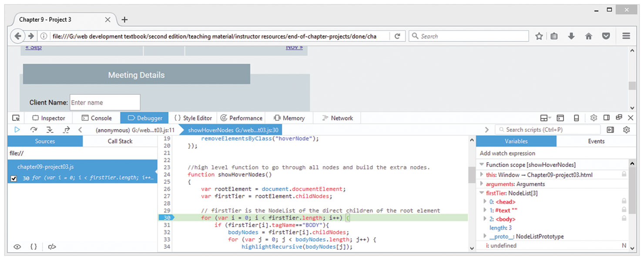Toggle black boxing with the eye icon
Image resolution: width=644 pixels, height=260 pixels.
pos(17,247)
